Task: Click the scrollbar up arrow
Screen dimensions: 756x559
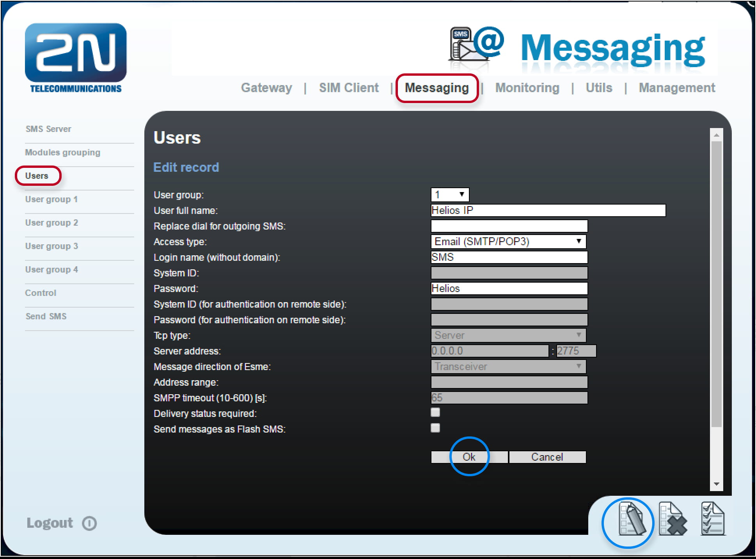Action: (x=716, y=135)
